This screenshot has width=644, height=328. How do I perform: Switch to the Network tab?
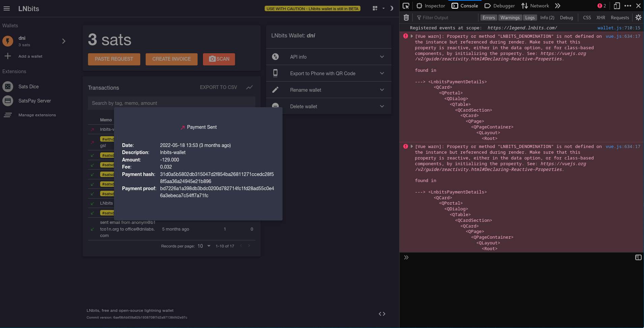538,6
